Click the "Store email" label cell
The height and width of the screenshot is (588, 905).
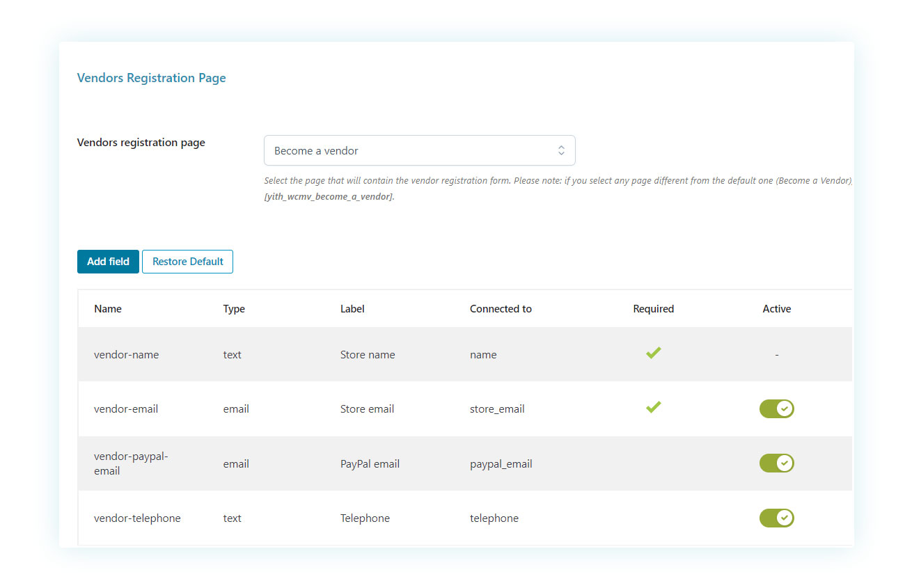[367, 409]
